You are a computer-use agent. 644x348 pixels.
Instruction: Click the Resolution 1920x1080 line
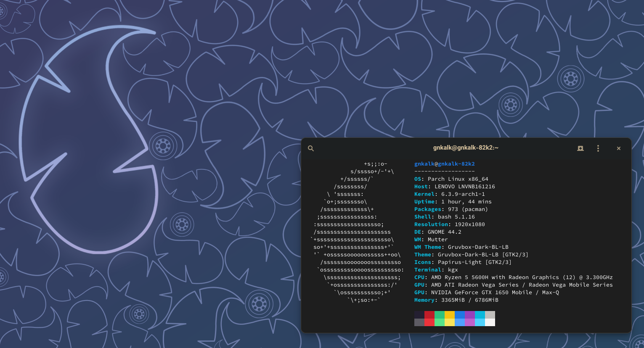pos(449,224)
